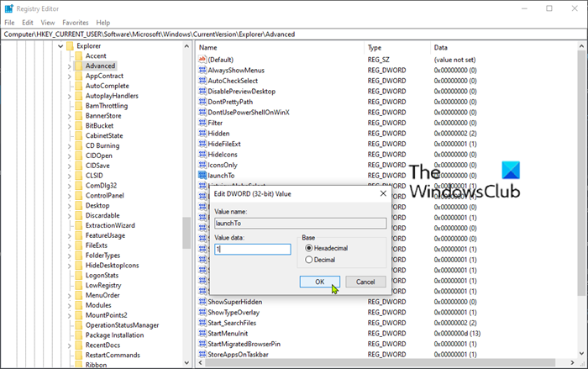Click the StoreAppsOnTaskbar DWORD icon
588x369 pixels.
pyautogui.click(x=202, y=355)
